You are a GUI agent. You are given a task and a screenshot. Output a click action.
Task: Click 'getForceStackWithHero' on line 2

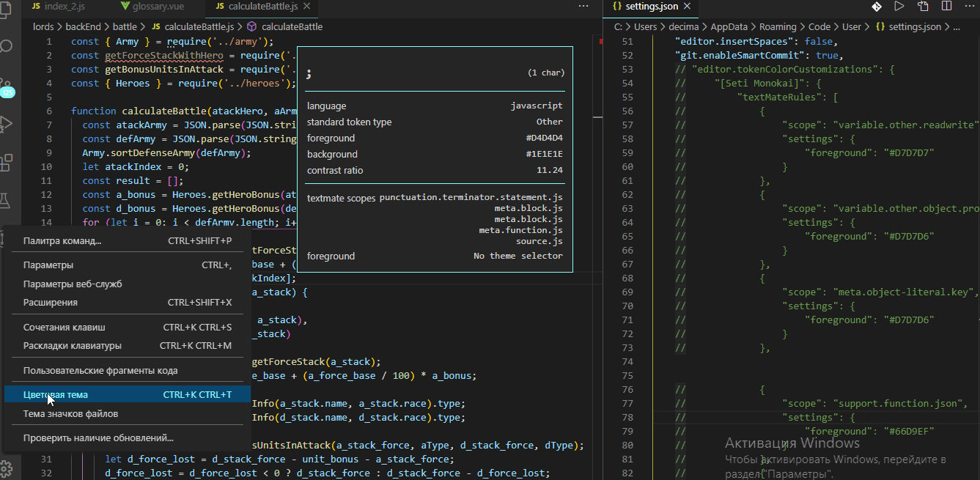[163, 55]
